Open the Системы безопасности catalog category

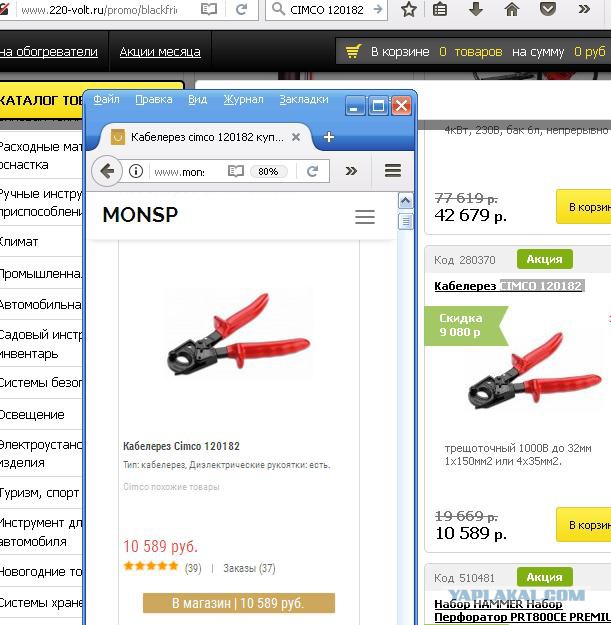point(41,383)
